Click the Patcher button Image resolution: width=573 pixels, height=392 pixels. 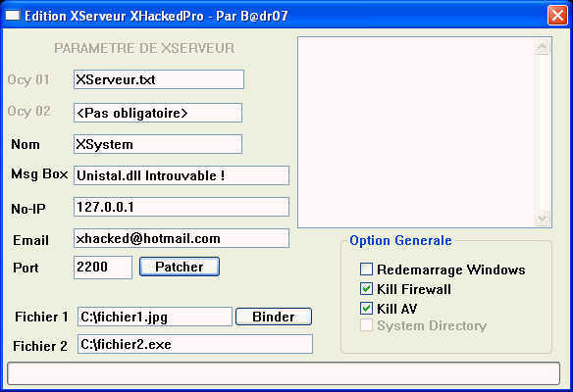point(180,267)
